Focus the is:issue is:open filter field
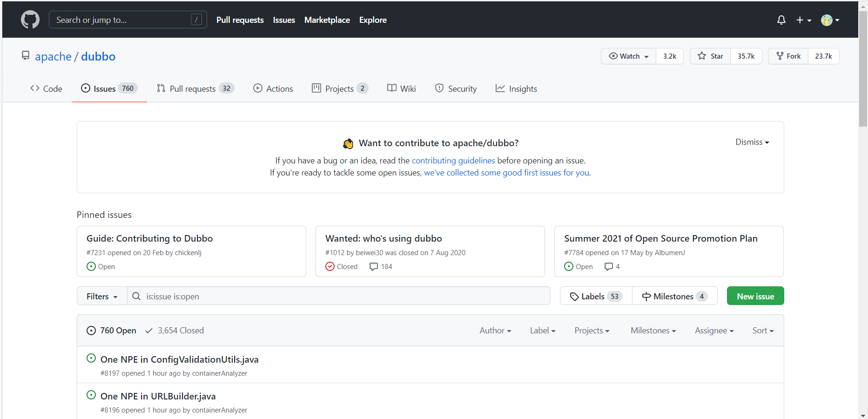The image size is (868, 419). click(339, 296)
